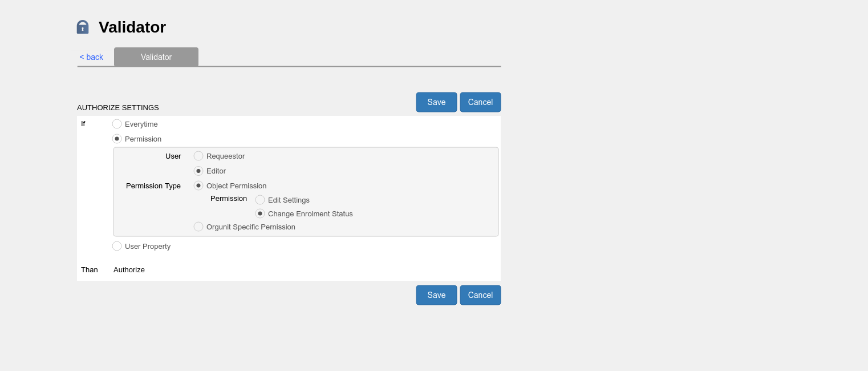The image size is (868, 371).
Task: Select Object Permission type
Action: click(198, 185)
